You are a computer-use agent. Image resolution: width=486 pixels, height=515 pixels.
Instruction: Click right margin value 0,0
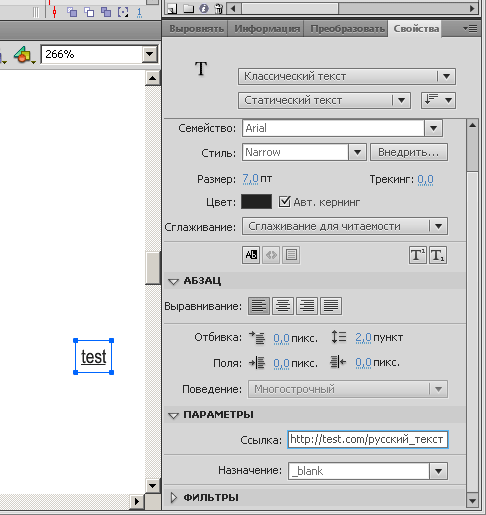pyautogui.click(x=363, y=362)
